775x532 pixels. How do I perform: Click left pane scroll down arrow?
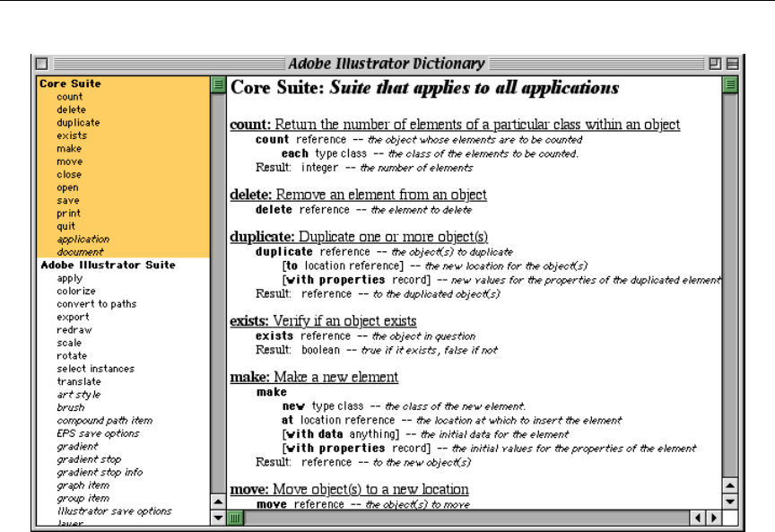[x=218, y=518]
